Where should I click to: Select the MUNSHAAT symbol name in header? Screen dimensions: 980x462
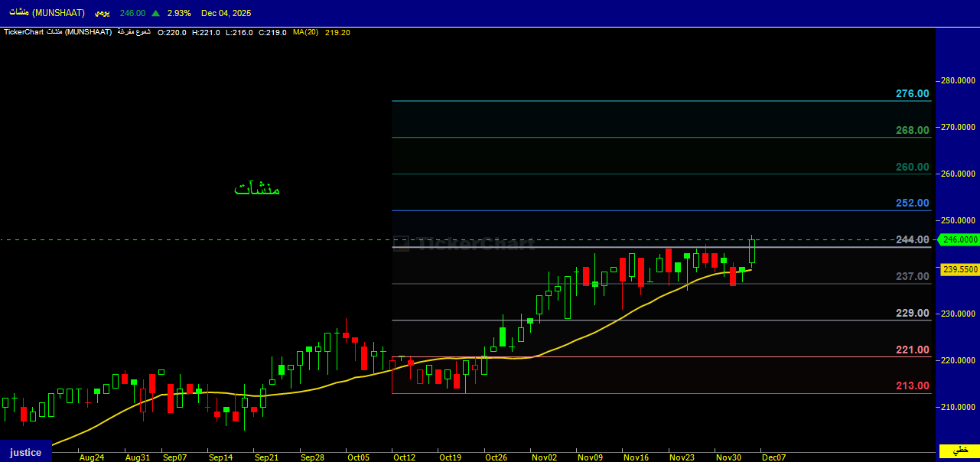47,13
